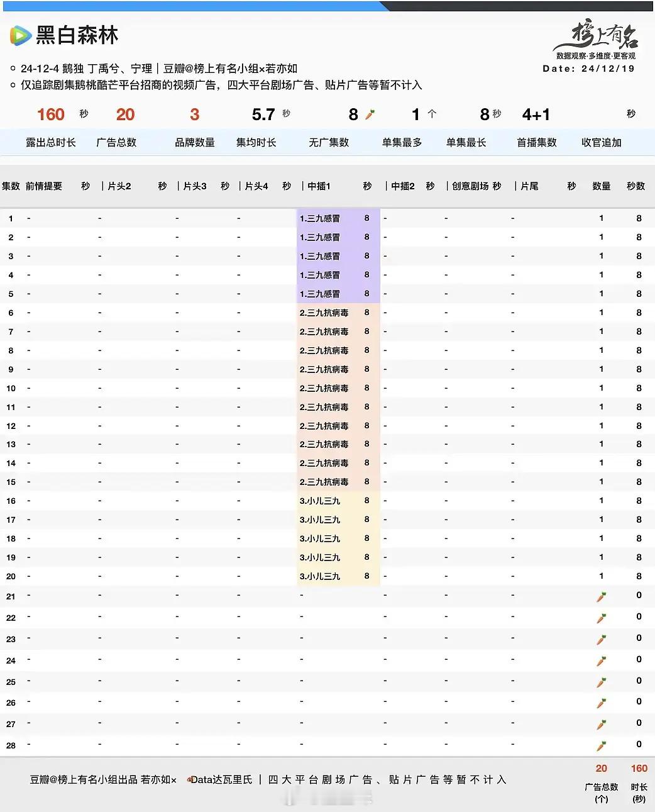Click the Tencent Video logo beside 黑白森林
655x812 pixels.
pyautogui.click(x=20, y=35)
